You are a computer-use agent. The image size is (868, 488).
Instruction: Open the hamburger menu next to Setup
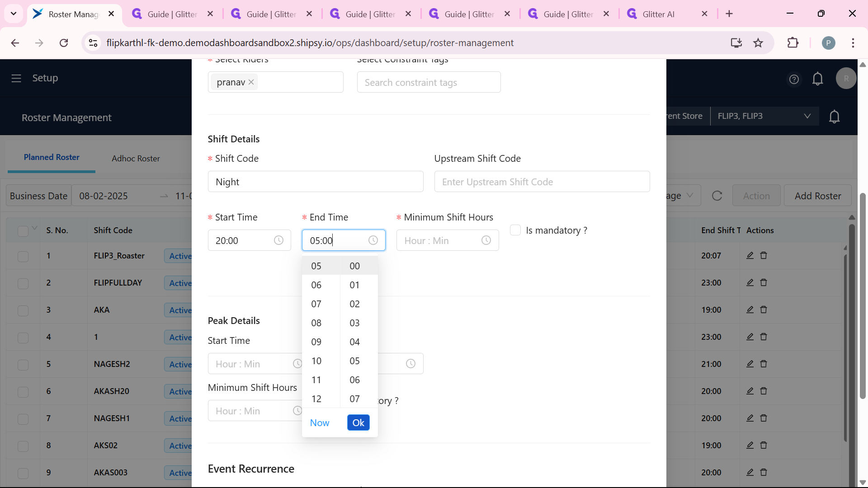click(x=16, y=78)
